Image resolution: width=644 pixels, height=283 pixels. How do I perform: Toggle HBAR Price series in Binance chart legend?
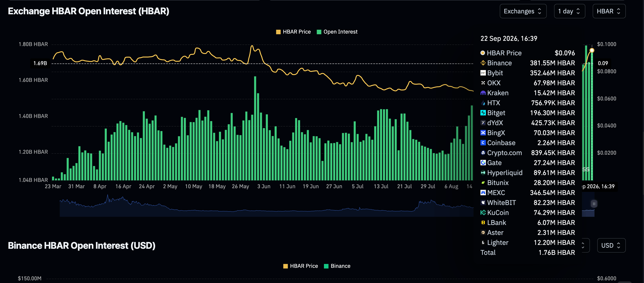coord(301,266)
